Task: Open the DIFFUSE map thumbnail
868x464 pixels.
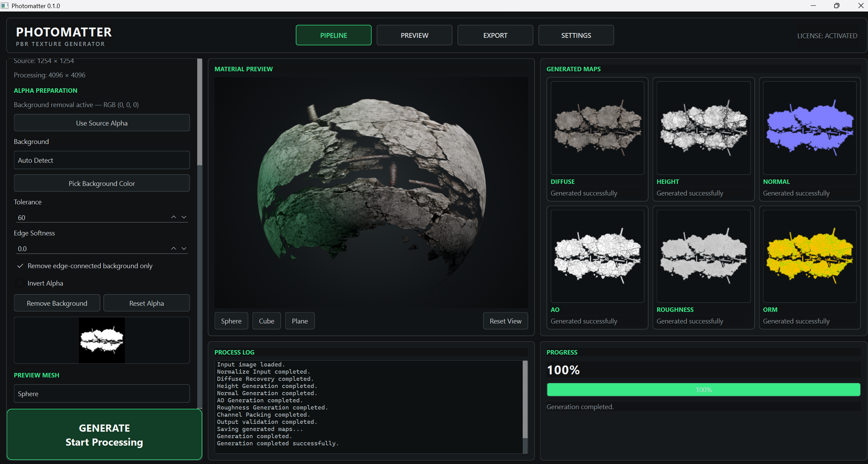Action: 597,128
